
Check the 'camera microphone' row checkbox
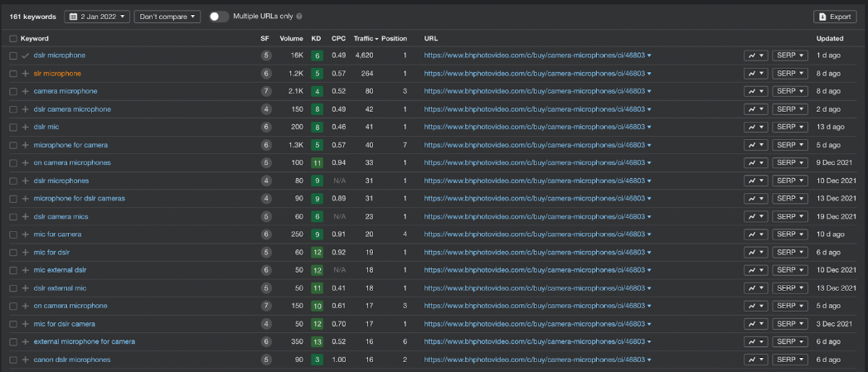13,91
